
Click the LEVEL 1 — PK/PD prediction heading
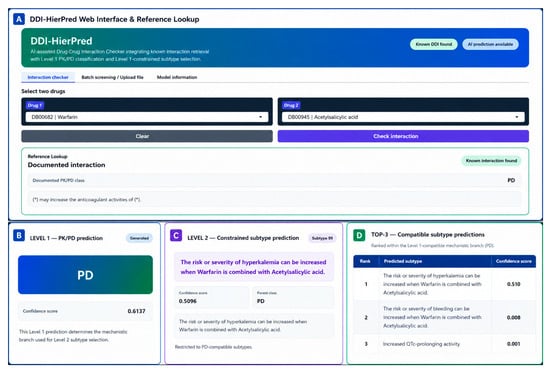click(x=66, y=238)
